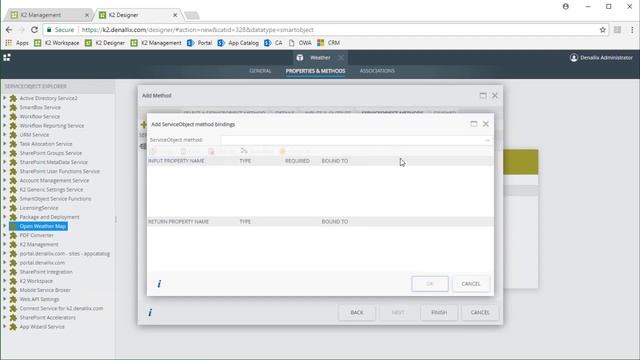Select Connect Service for k2.denallix.com row
The image size is (640, 360).
61,309
